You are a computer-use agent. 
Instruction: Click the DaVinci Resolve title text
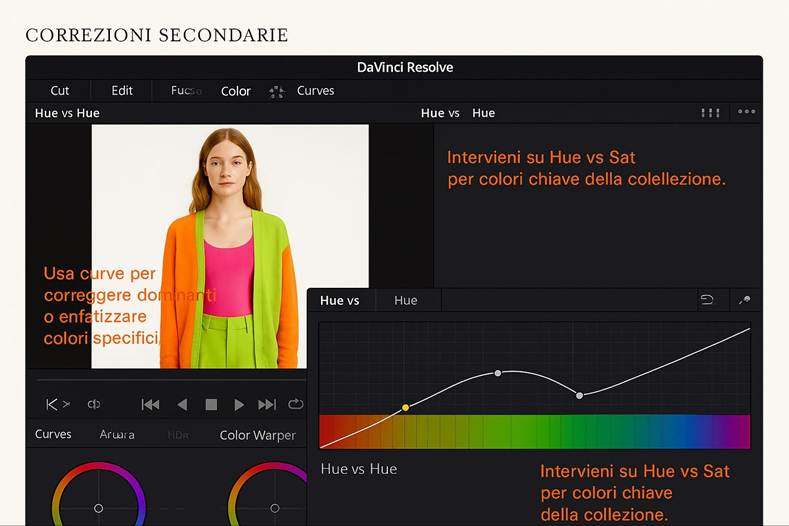[x=405, y=67]
